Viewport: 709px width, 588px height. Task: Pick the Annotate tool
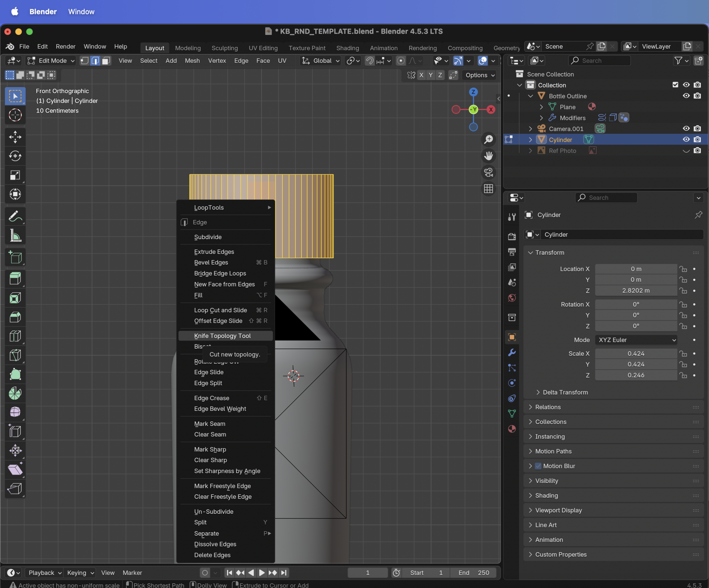[15, 216]
